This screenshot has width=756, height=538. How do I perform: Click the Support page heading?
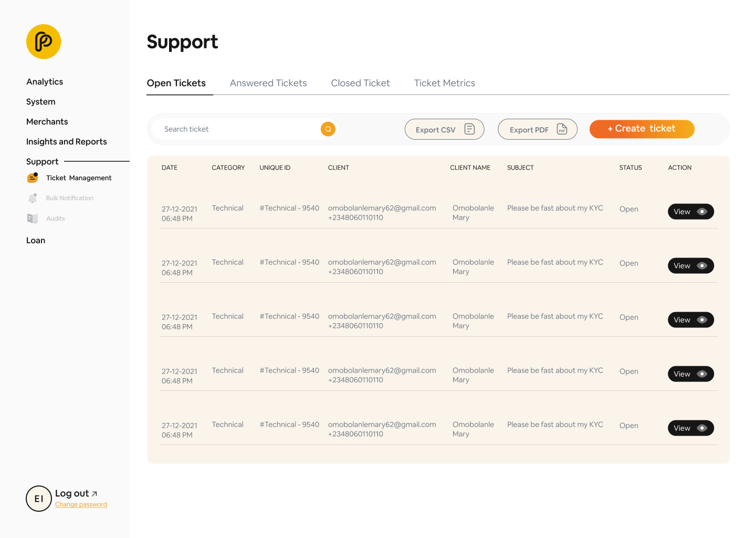point(182,42)
